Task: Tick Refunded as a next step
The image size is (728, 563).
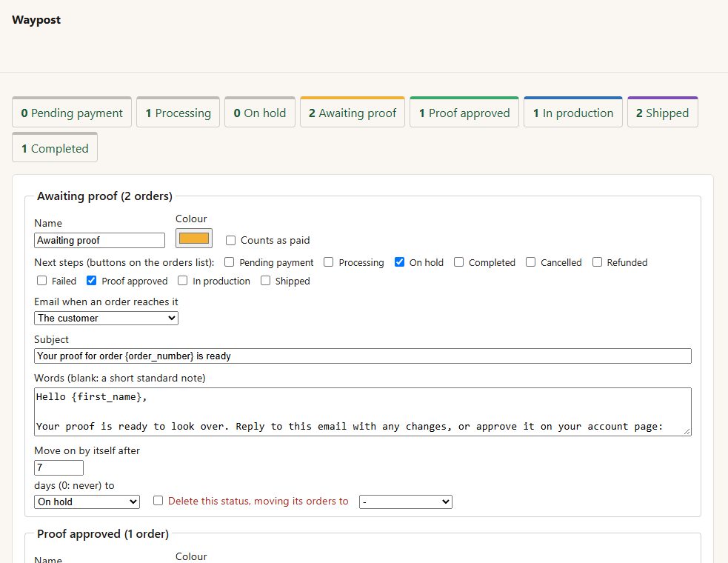Action: (x=597, y=262)
